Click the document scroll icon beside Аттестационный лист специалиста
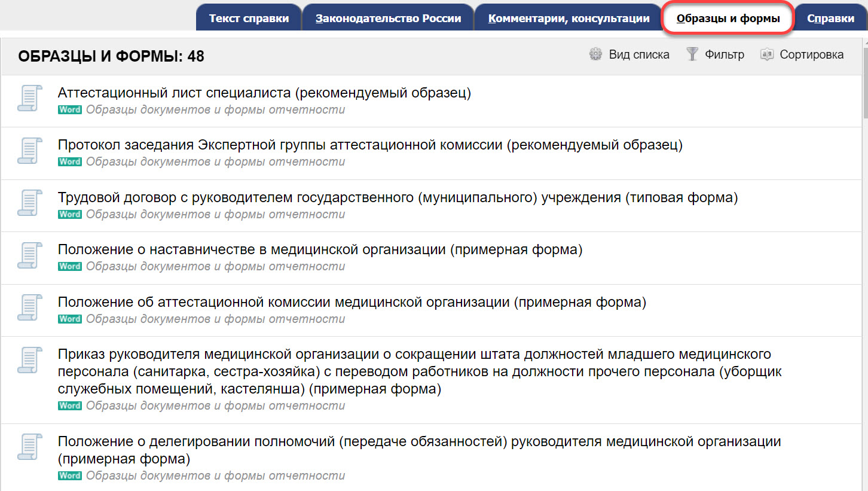Screen dimensions: 868x491 pyautogui.click(x=29, y=98)
